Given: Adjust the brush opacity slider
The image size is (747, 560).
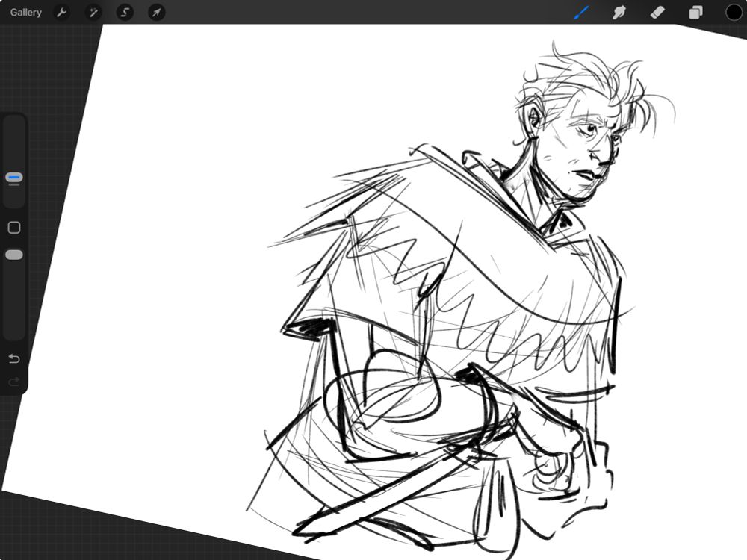Looking at the screenshot, I should pos(14,255).
